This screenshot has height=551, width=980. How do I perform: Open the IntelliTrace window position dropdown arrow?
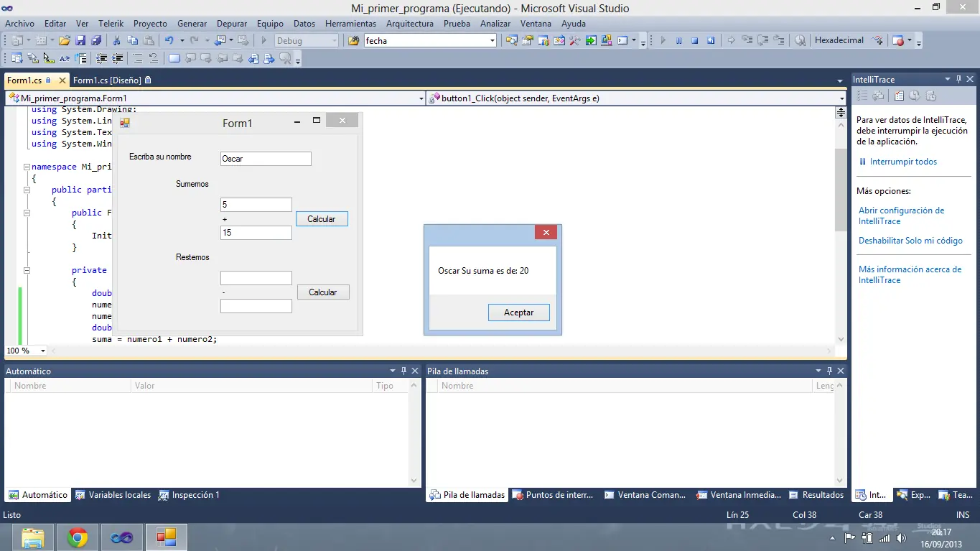tap(947, 79)
